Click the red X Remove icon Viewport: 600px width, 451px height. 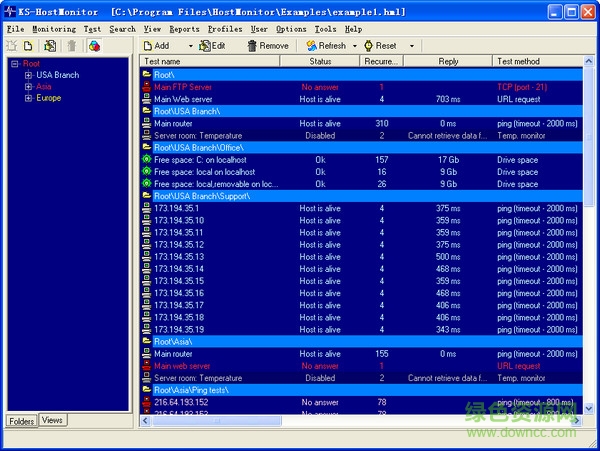tap(250, 46)
